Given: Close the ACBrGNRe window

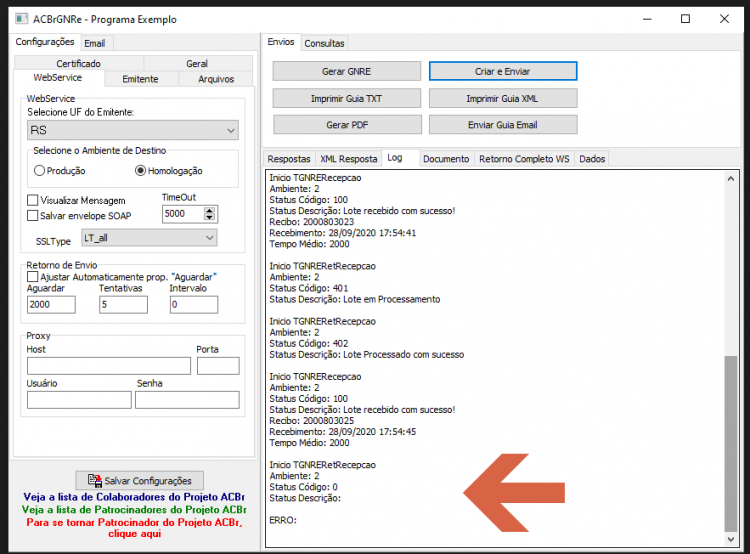Looking at the screenshot, I should click(x=724, y=19).
